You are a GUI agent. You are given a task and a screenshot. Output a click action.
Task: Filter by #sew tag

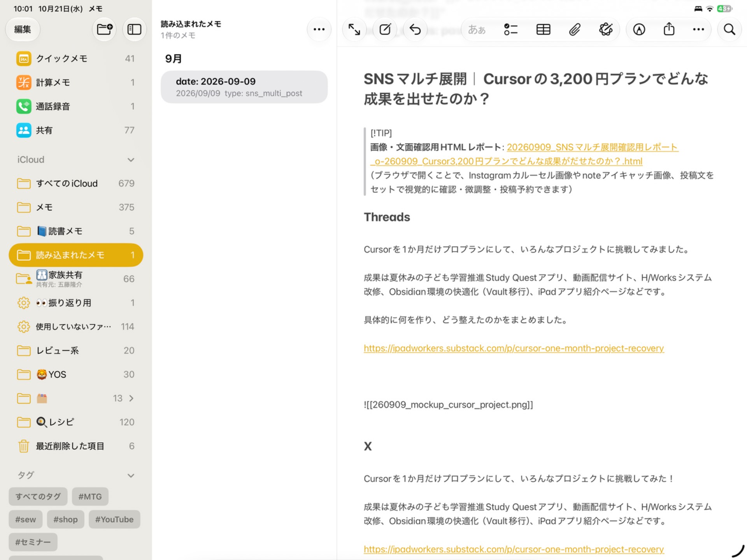click(26, 520)
